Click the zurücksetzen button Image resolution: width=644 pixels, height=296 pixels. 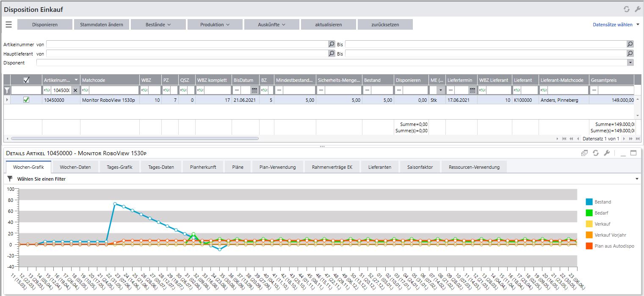385,25
